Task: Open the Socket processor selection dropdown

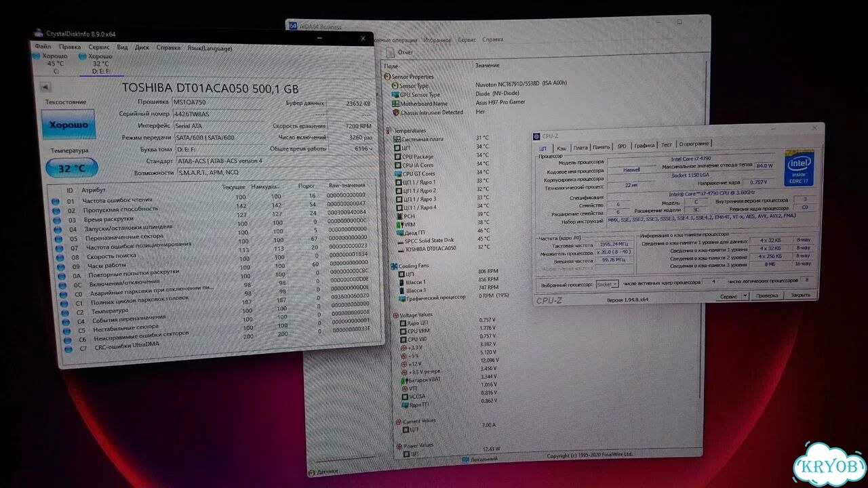Action: point(606,284)
